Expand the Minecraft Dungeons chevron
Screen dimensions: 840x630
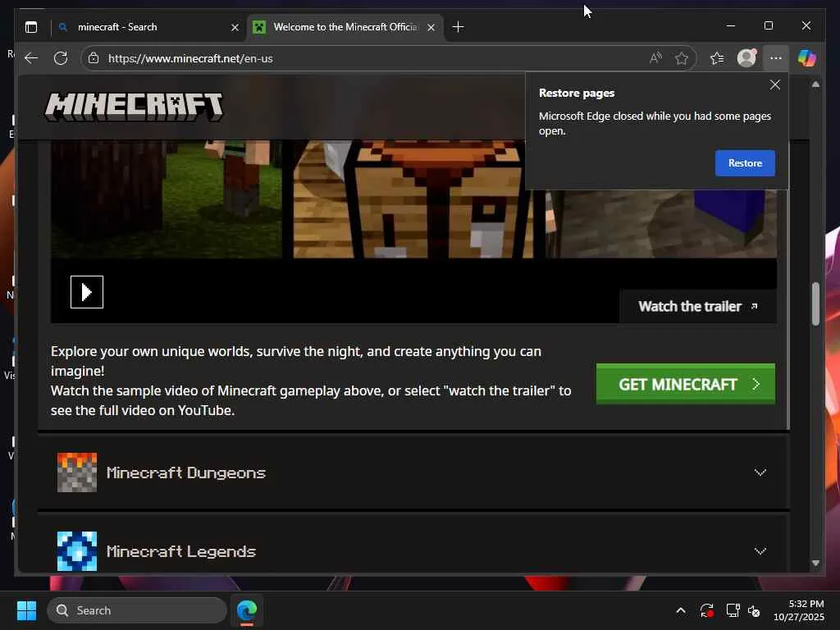pos(760,472)
